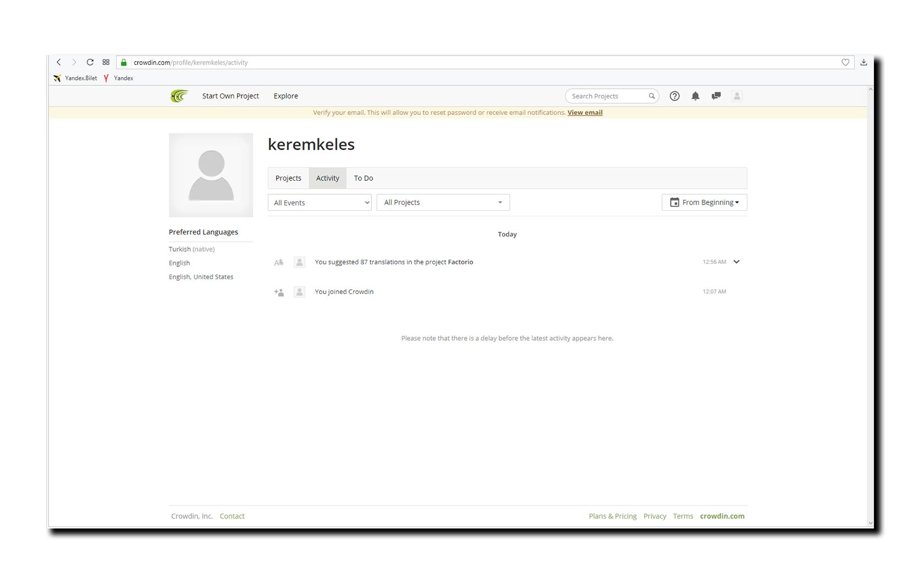Click the Crowdin logo
This screenshot has width=924, height=578.
tap(179, 96)
